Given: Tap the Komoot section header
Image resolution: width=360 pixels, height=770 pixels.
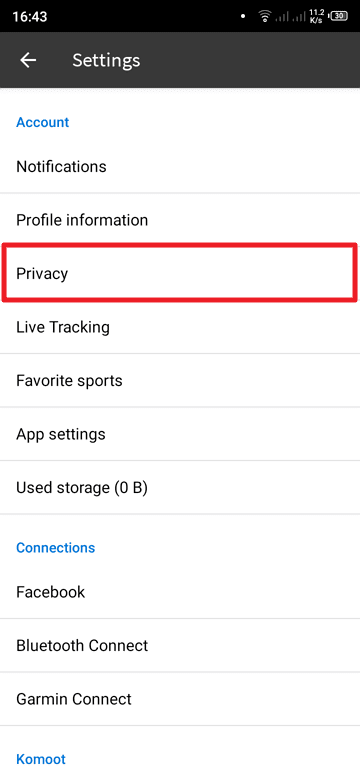Looking at the screenshot, I should tap(41, 759).
